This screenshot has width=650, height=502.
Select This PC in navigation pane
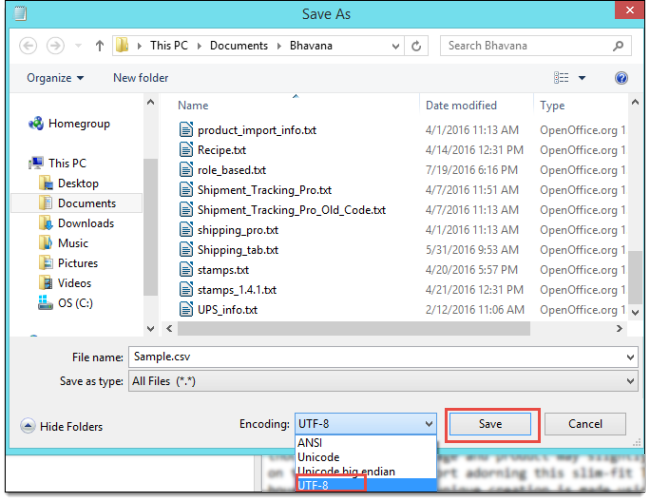[x=57, y=163]
